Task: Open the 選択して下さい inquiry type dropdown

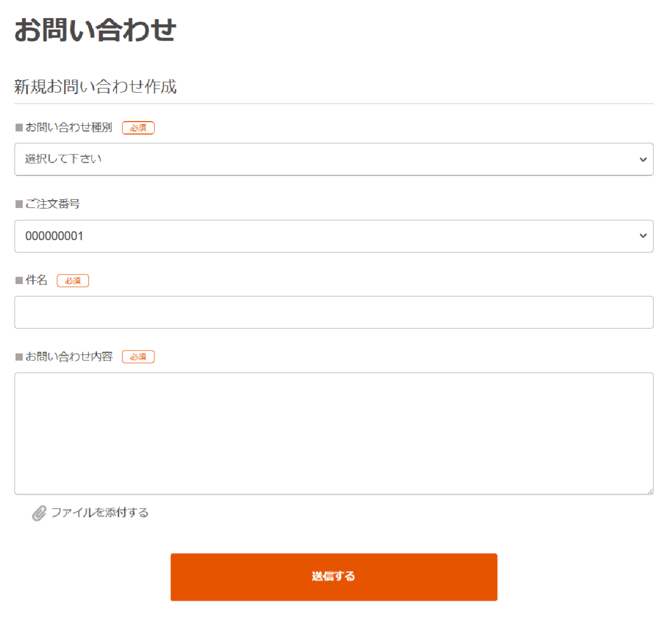Action: (x=334, y=159)
